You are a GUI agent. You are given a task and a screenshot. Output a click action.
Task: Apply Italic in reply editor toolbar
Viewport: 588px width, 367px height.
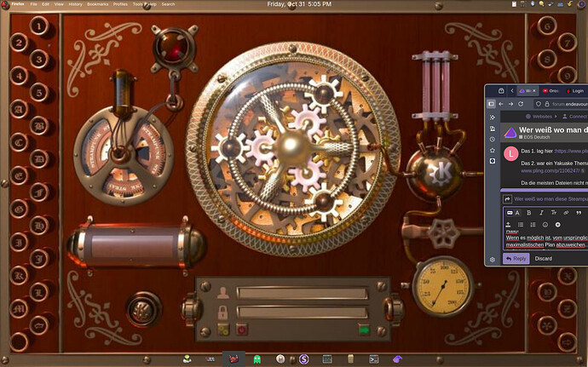[x=541, y=213]
